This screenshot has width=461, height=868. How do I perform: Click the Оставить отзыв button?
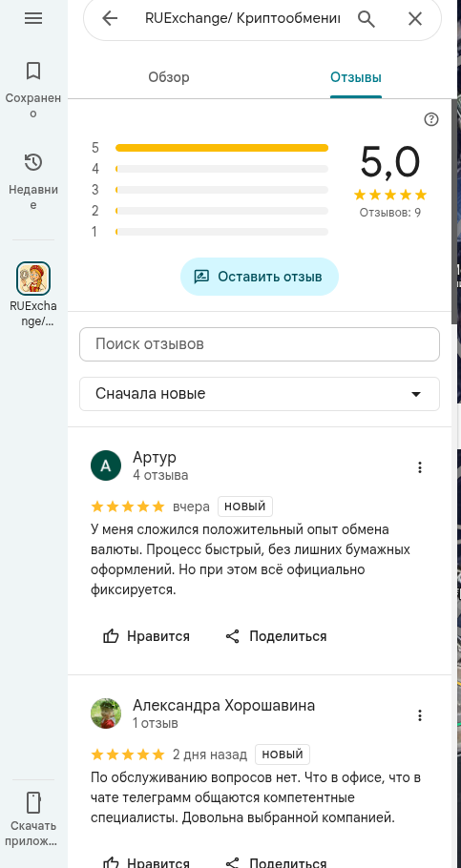260,277
